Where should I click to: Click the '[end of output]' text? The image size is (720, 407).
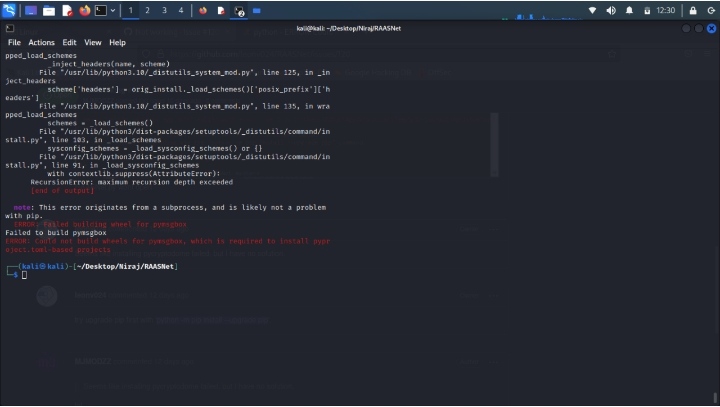tap(62, 190)
